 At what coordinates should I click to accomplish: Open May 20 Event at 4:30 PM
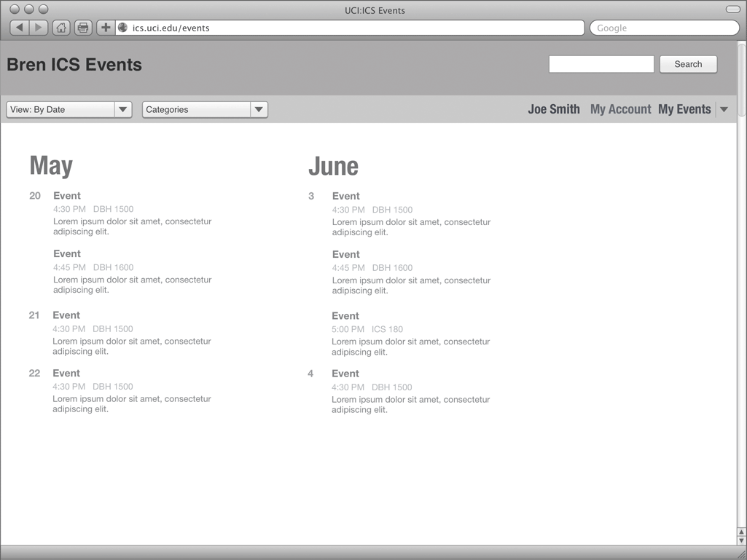67,196
